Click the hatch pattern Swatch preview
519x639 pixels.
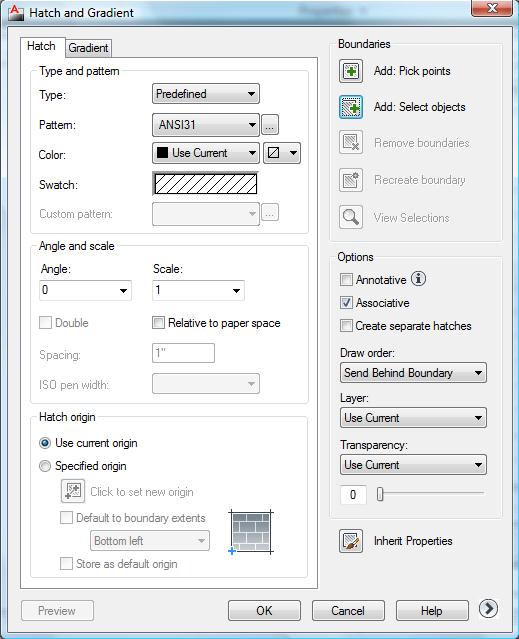(x=206, y=184)
